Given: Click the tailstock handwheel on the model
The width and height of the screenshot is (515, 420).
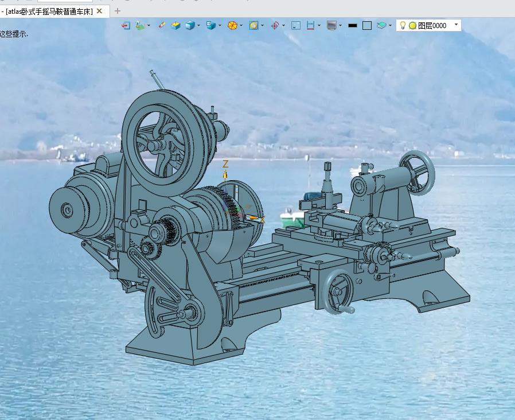Looking at the screenshot, I should pyautogui.click(x=417, y=173).
